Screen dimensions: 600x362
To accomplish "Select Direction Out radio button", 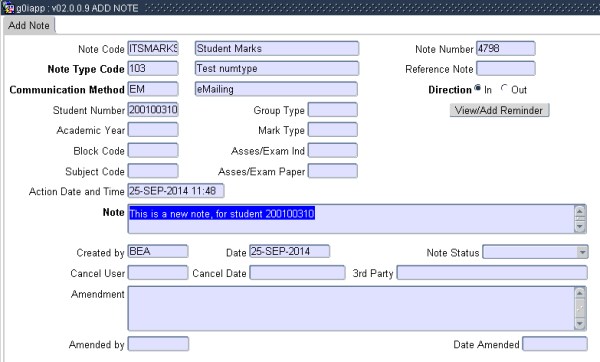I will point(504,88).
